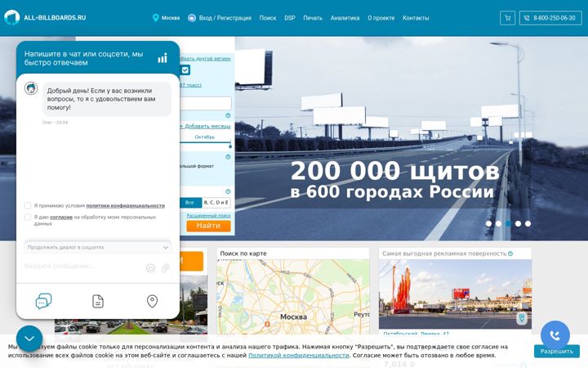Call via the 8-800-250-06-30 button
Image resolution: width=588 pixels, height=368 pixels.
(550, 18)
